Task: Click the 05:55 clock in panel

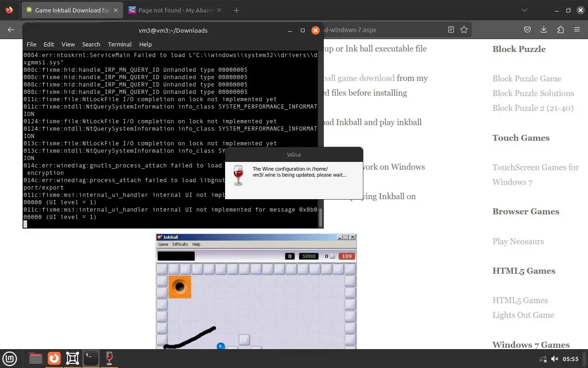Action: pyautogui.click(x=571, y=359)
